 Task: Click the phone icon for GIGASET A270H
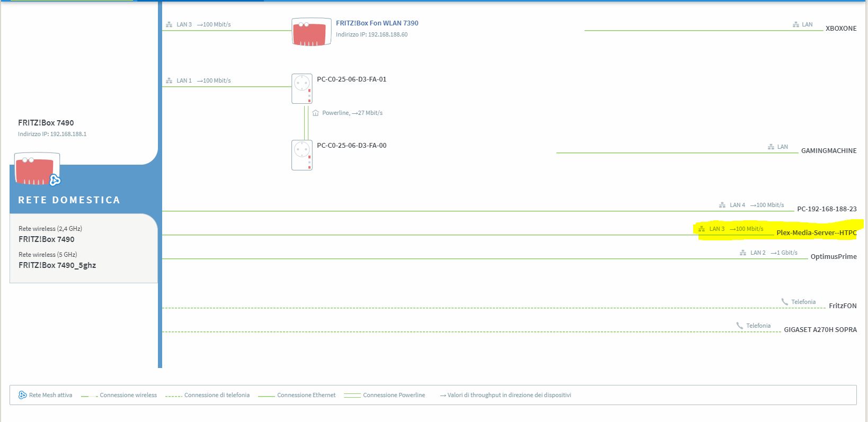pyautogui.click(x=740, y=326)
